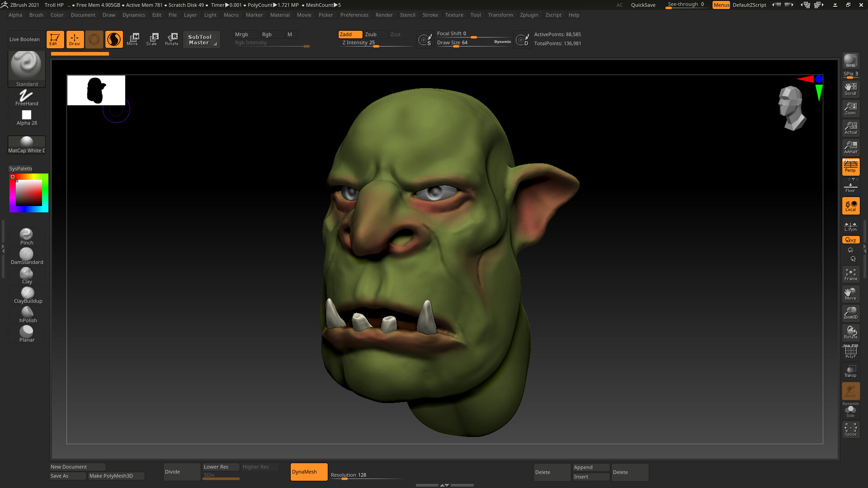This screenshot has width=868, height=488.
Task: Click the Make PolyMesh3D button
Action: [116, 476]
